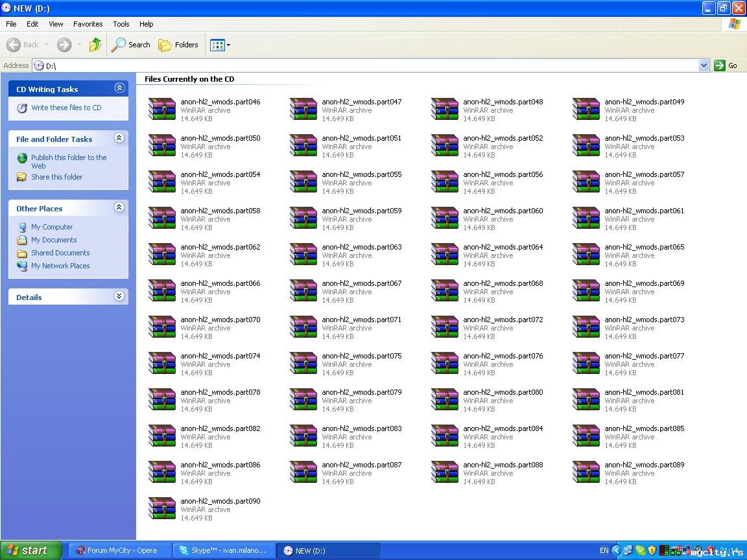The image size is (747, 560).
Task: Open the File menu
Action: (x=11, y=24)
